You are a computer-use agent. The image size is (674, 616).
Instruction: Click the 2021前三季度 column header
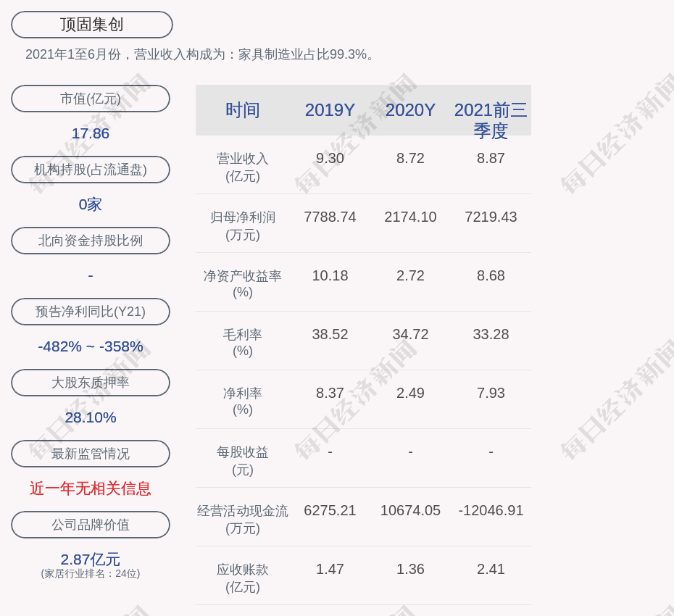tap(491, 120)
